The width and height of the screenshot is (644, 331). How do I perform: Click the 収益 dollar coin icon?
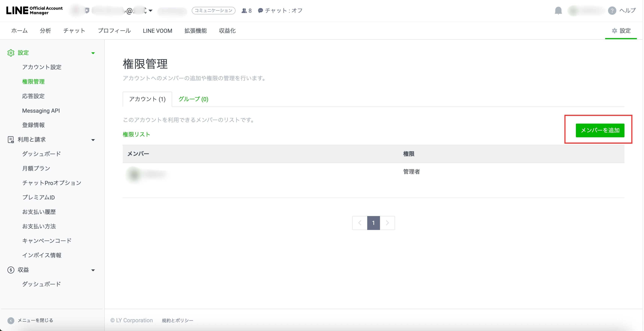point(11,270)
